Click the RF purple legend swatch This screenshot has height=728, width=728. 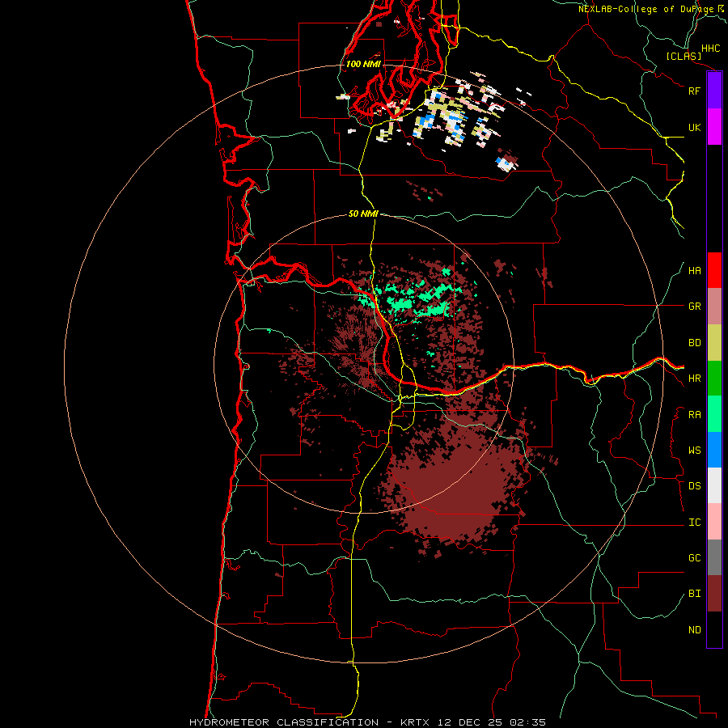[x=714, y=91]
